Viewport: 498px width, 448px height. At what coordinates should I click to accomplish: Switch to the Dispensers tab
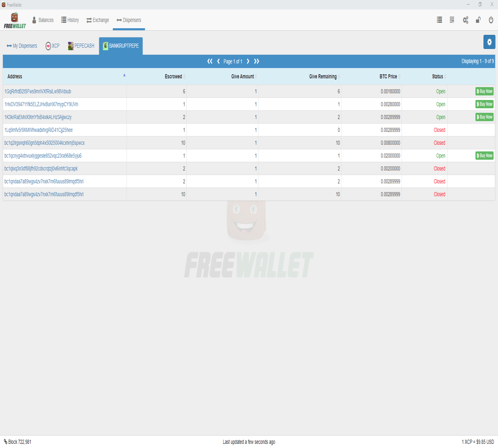(x=129, y=20)
